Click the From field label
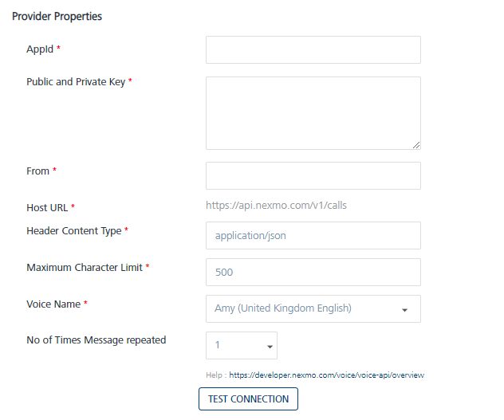 pos(37,171)
